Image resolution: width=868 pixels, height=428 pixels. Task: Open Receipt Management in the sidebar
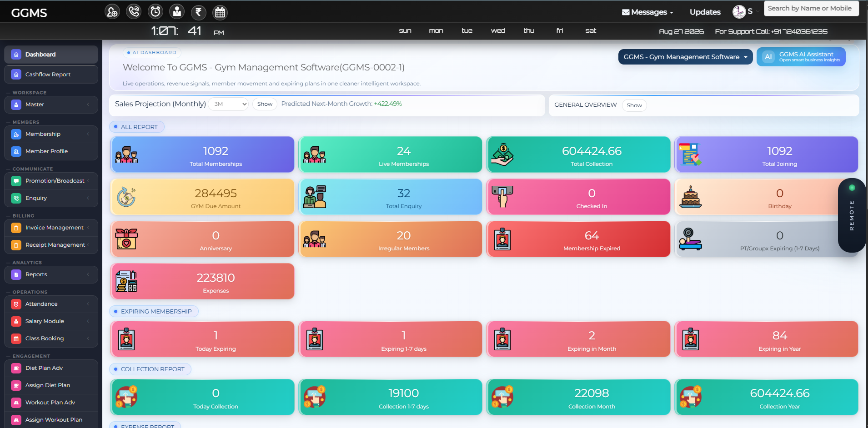51,245
